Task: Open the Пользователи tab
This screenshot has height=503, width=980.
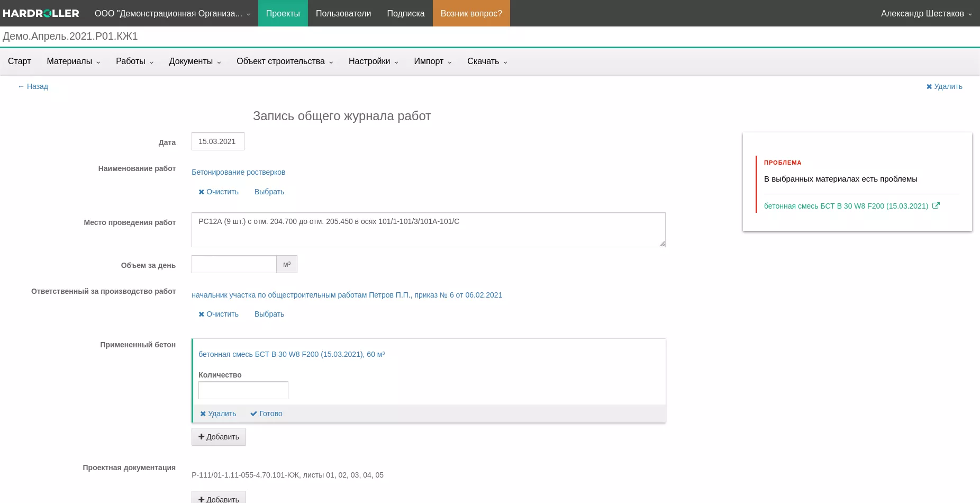Action: pos(343,13)
